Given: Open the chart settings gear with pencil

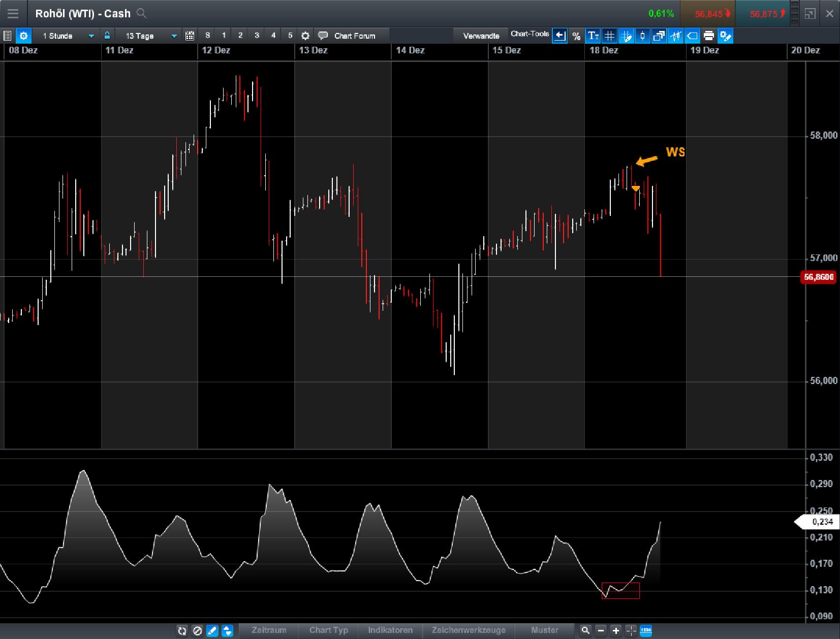Looking at the screenshot, I should [726, 36].
